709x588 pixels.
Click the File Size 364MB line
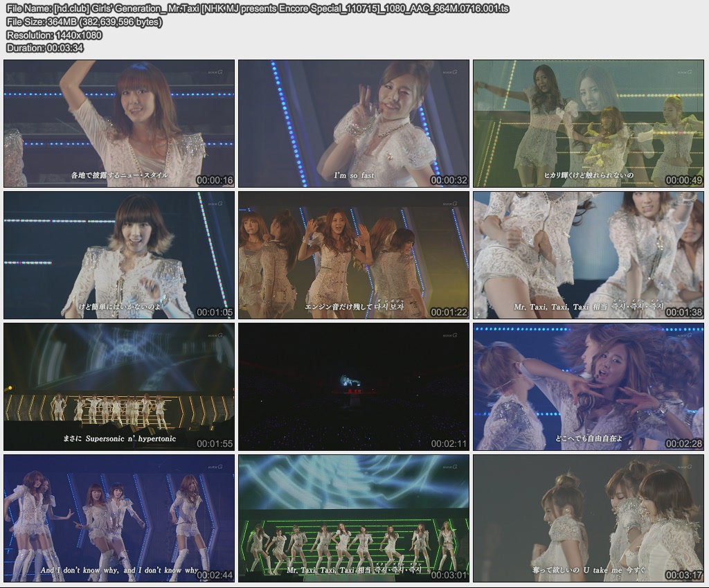click(x=84, y=21)
